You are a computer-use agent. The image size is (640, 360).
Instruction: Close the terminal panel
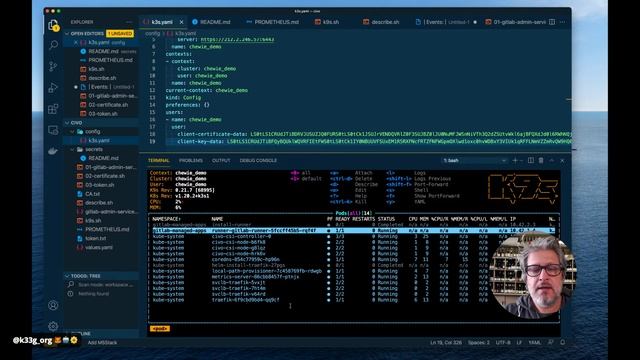pos(562,160)
